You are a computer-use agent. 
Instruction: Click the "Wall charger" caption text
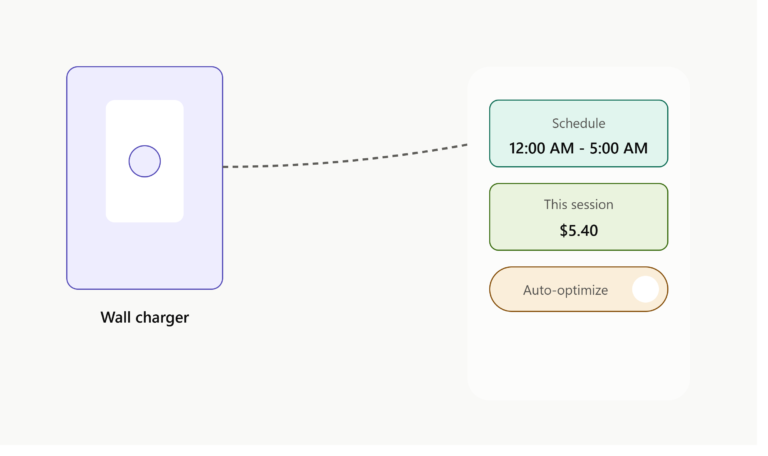(x=144, y=317)
